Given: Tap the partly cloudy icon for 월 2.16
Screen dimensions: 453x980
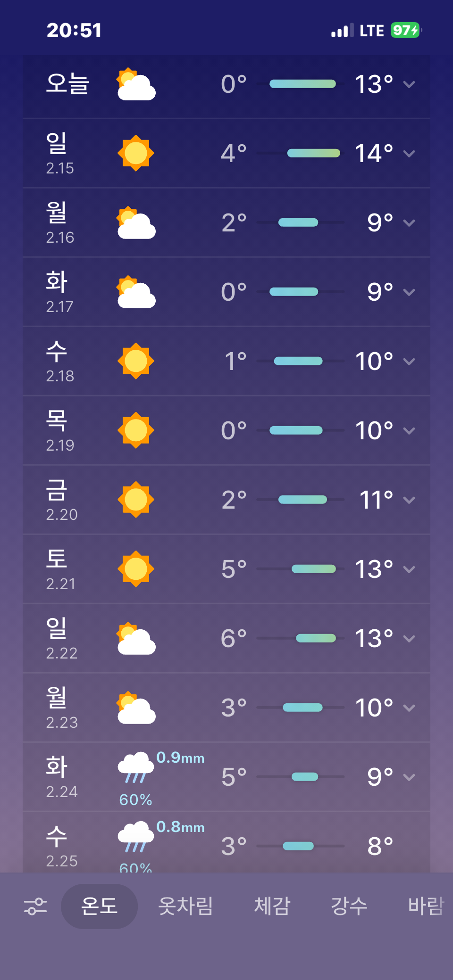Looking at the screenshot, I should pyautogui.click(x=136, y=223).
